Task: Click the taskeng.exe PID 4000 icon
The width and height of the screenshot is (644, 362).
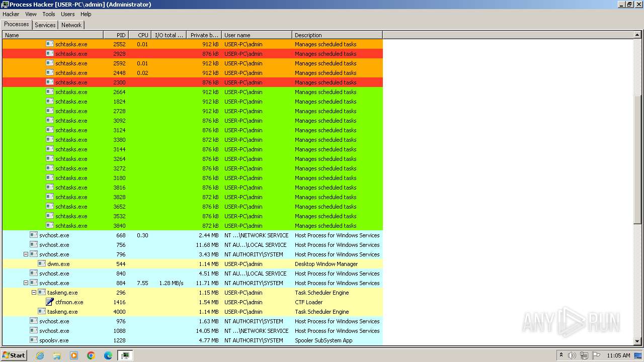Action: click(42, 311)
